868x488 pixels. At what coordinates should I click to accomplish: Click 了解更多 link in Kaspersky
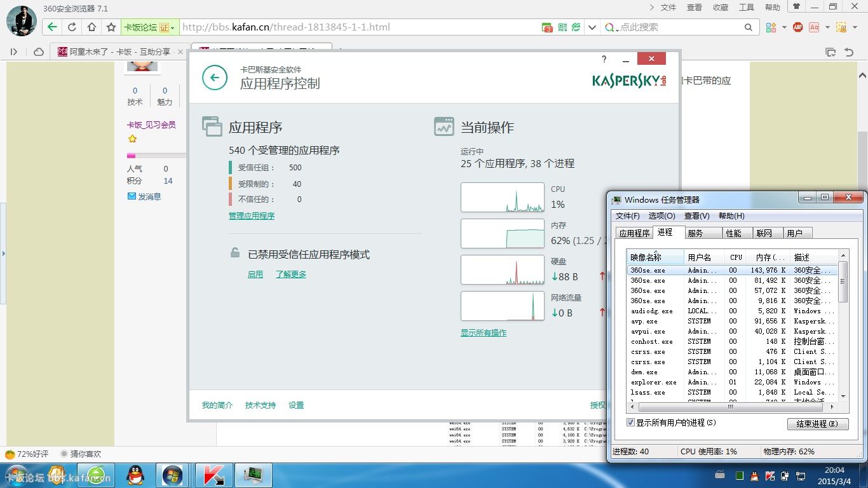(291, 274)
